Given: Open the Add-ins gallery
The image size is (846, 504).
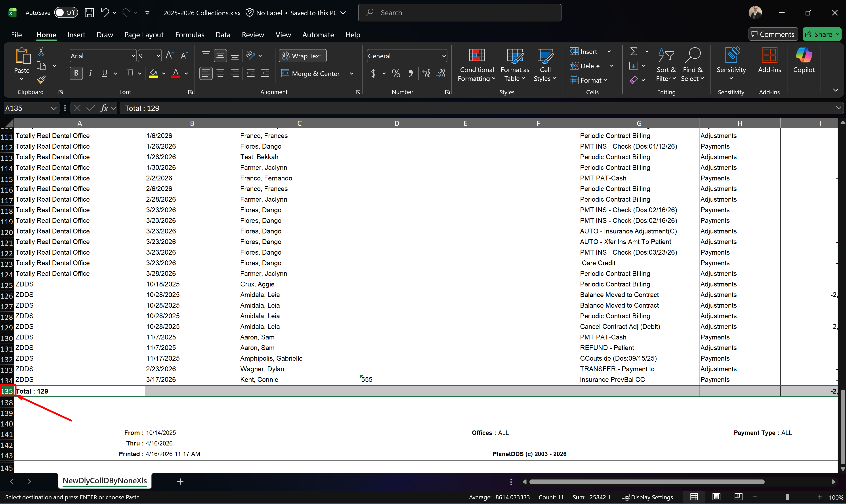Looking at the screenshot, I should coord(770,61).
